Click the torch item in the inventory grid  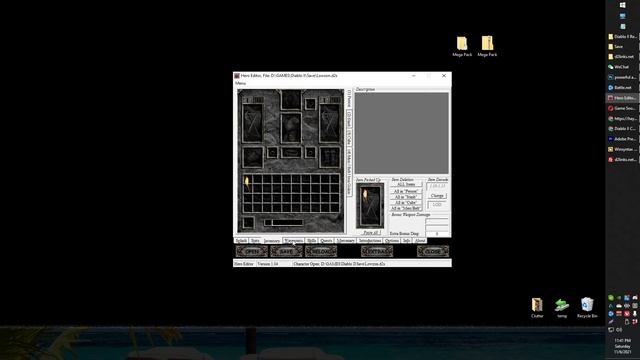click(x=247, y=184)
